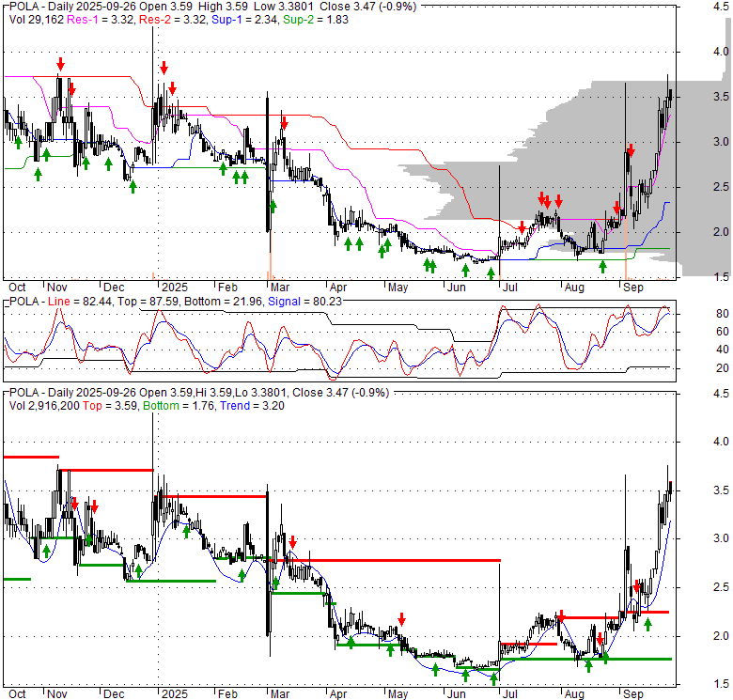733x700 pixels.
Task: Select the 'Top = 87.59' oscillator value
Action: [148, 302]
